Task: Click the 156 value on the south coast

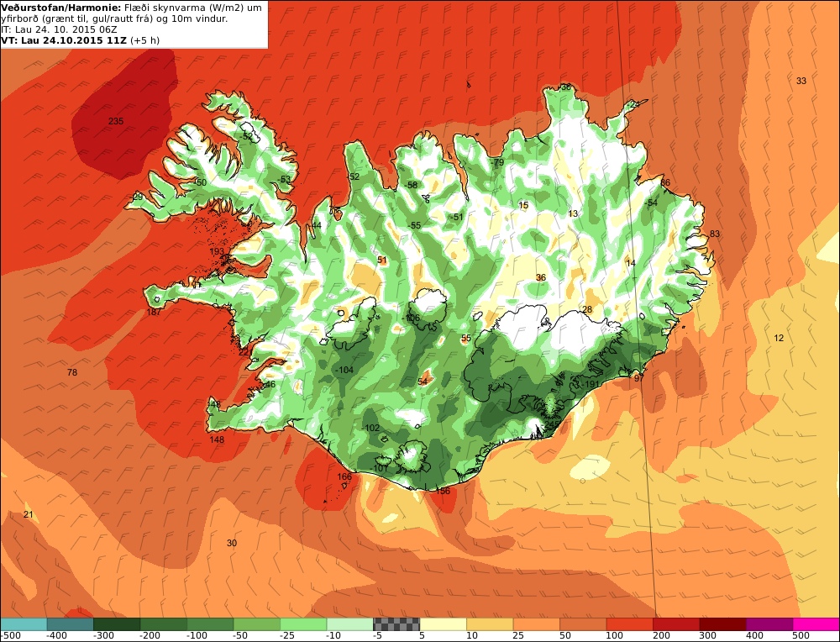Action: (443, 491)
